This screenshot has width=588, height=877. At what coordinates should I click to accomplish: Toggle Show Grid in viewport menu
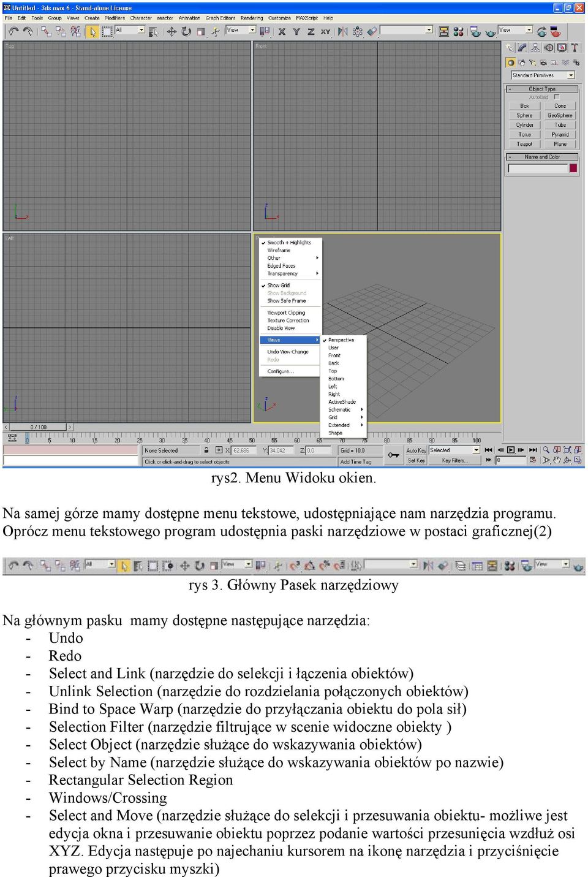click(279, 286)
